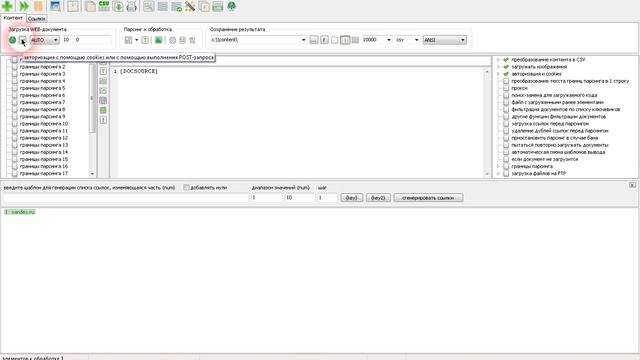Image resolution: width=640 pixels, height=360 pixels.
Task: Expand загрузка файлов на FTP node
Action: (x=498, y=173)
